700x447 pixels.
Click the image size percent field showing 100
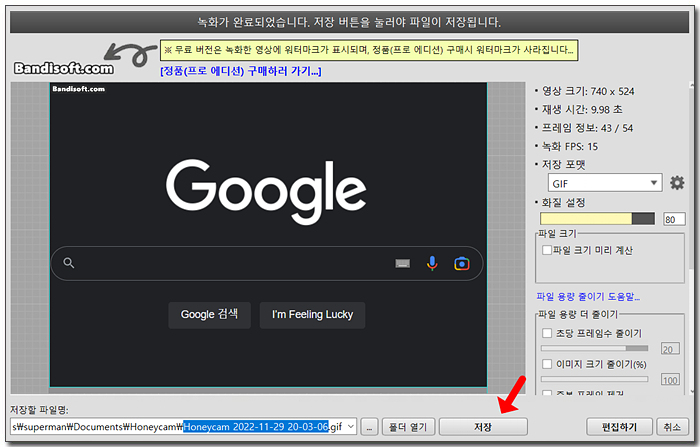670,380
